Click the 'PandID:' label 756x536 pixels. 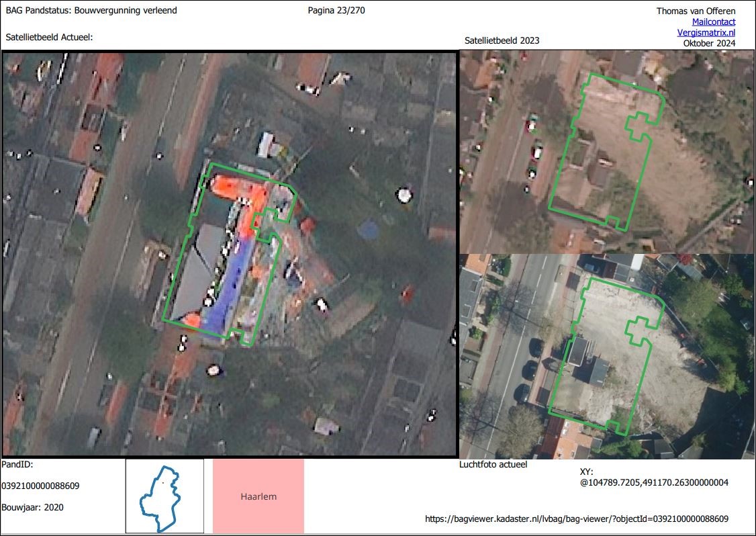17,465
